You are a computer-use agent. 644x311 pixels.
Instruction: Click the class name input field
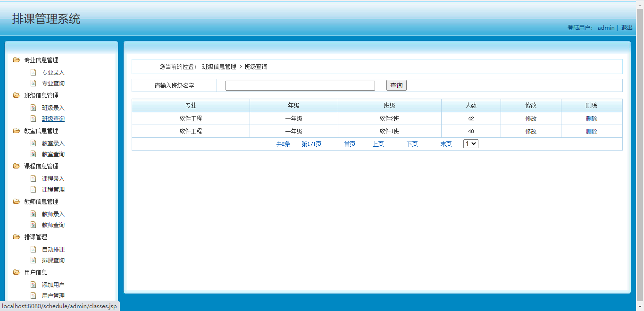(300, 85)
